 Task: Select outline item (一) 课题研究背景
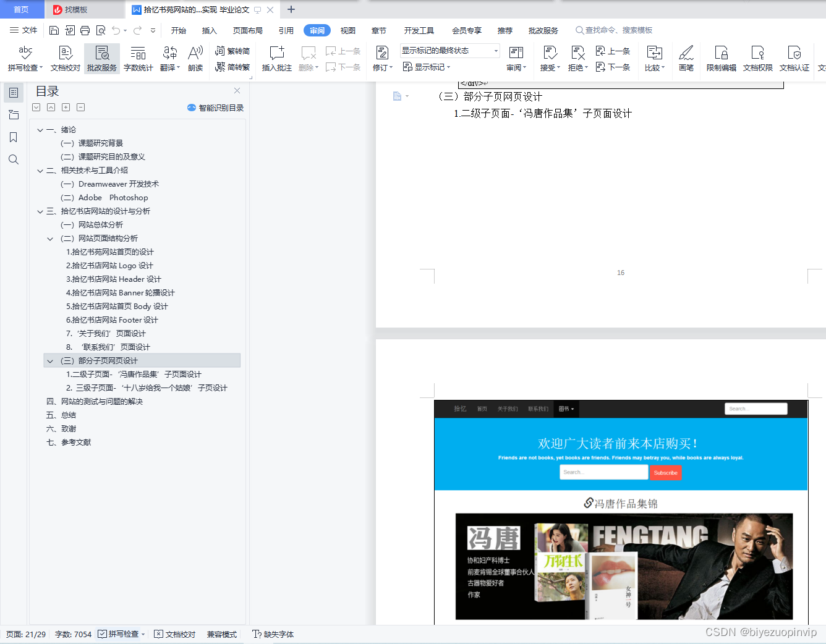[92, 143]
